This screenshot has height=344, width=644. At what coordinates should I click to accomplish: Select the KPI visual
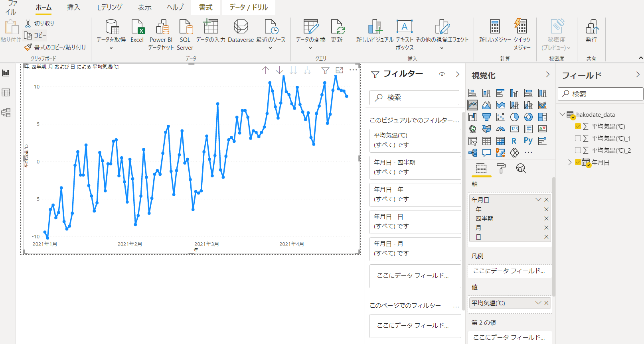click(x=542, y=129)
